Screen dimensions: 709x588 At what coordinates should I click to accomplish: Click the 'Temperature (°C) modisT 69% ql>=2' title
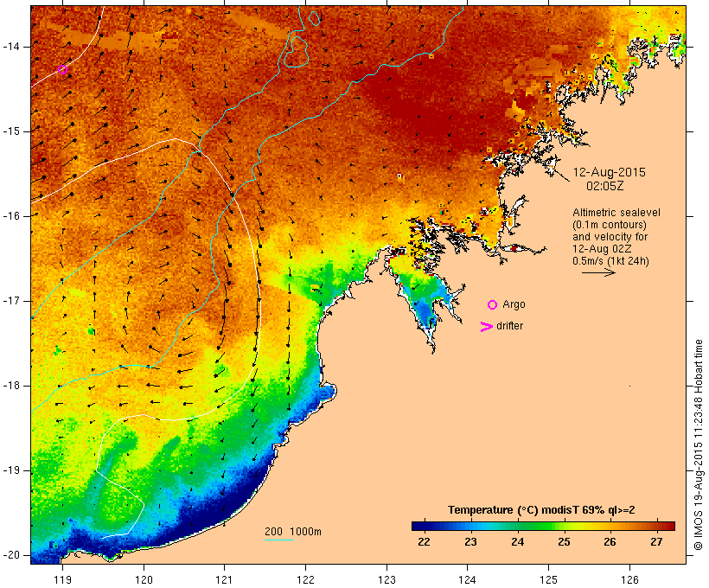[x=541, y=510]
